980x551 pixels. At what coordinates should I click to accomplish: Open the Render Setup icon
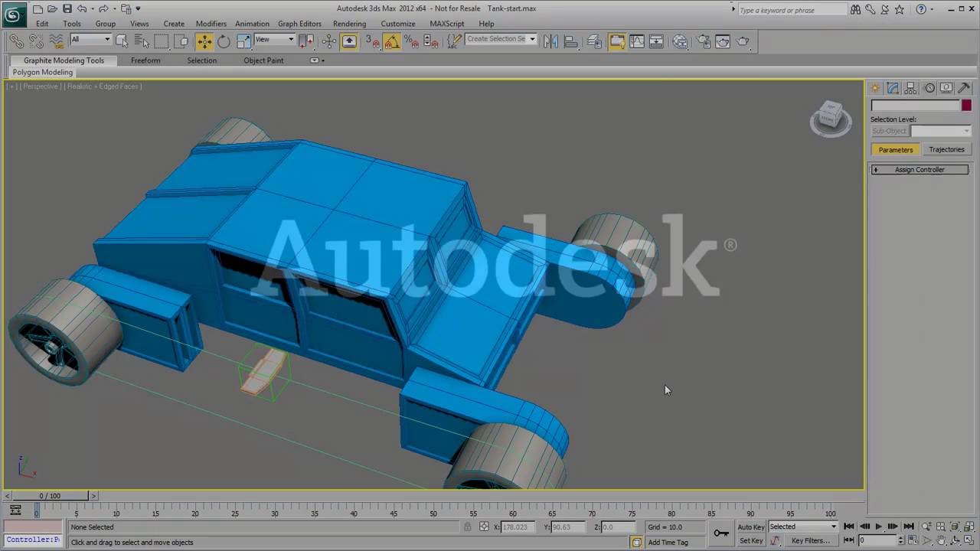[x=703, y=41]
